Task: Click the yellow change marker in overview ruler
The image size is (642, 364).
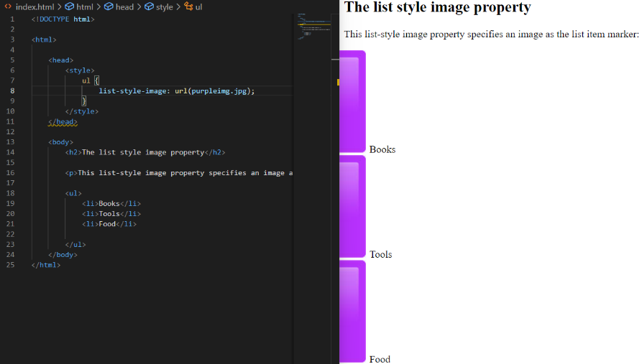Action: coord(338,83)
